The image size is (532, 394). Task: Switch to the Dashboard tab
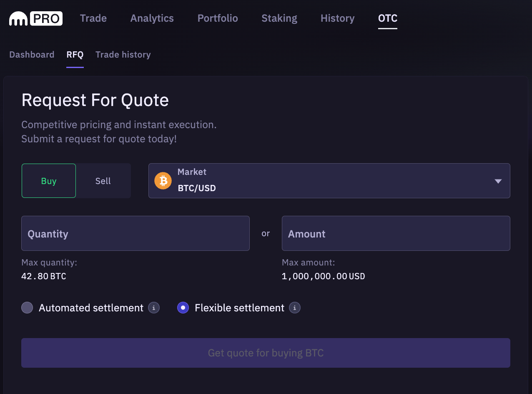(x=32, y=55)
